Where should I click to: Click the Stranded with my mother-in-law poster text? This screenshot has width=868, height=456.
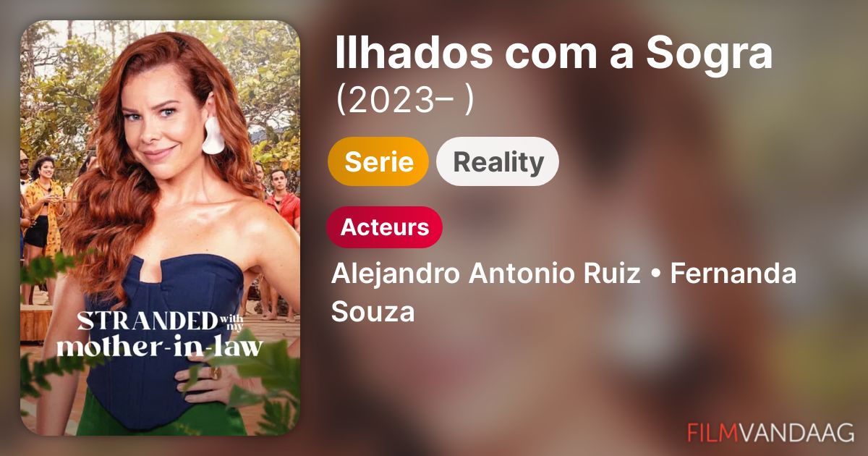[159, 333]
